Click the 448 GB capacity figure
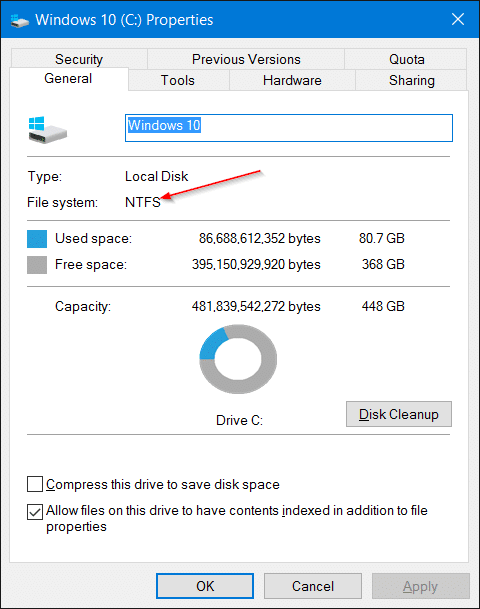 pos(383,306)
